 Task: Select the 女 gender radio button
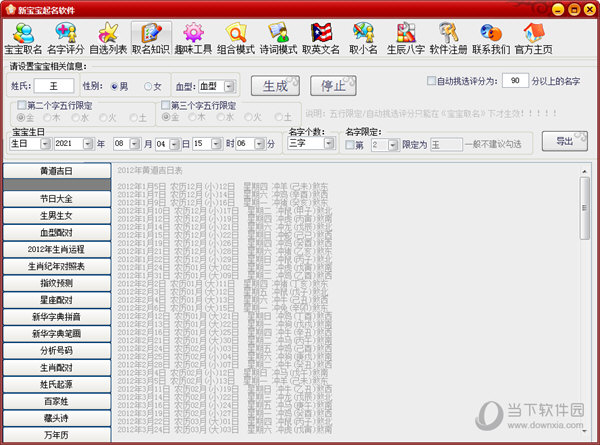click(x=148, y=86)
